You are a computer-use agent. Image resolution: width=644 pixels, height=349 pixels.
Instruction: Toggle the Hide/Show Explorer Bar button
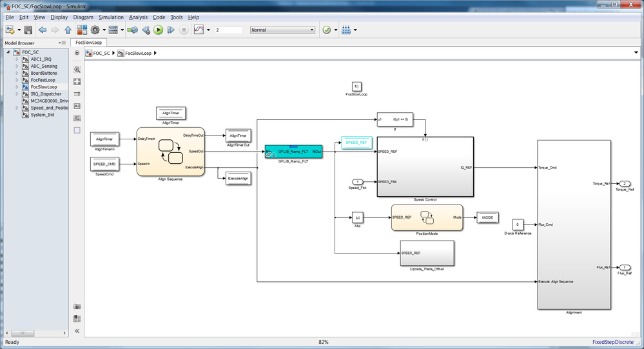point(77,53)
